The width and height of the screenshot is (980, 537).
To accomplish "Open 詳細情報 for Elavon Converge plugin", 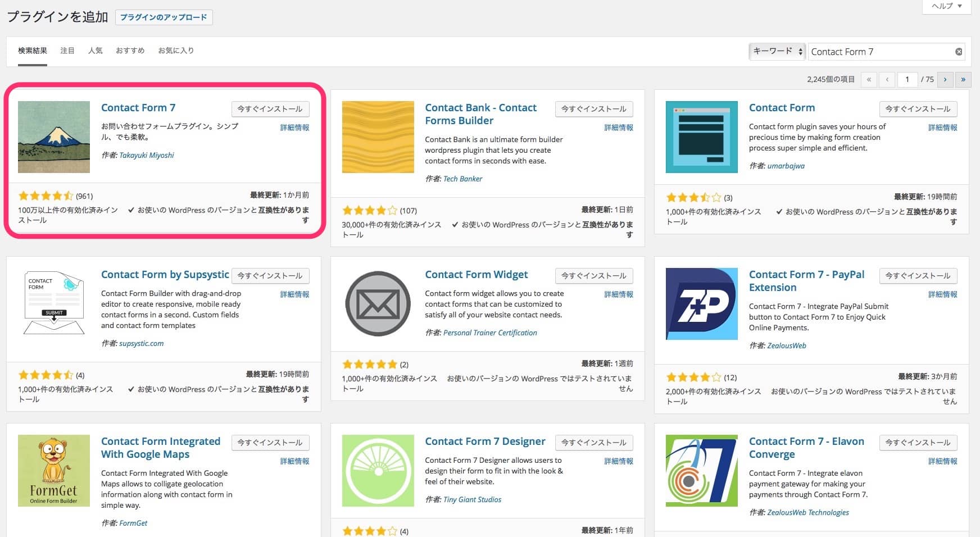I will (x=943, y=461).
